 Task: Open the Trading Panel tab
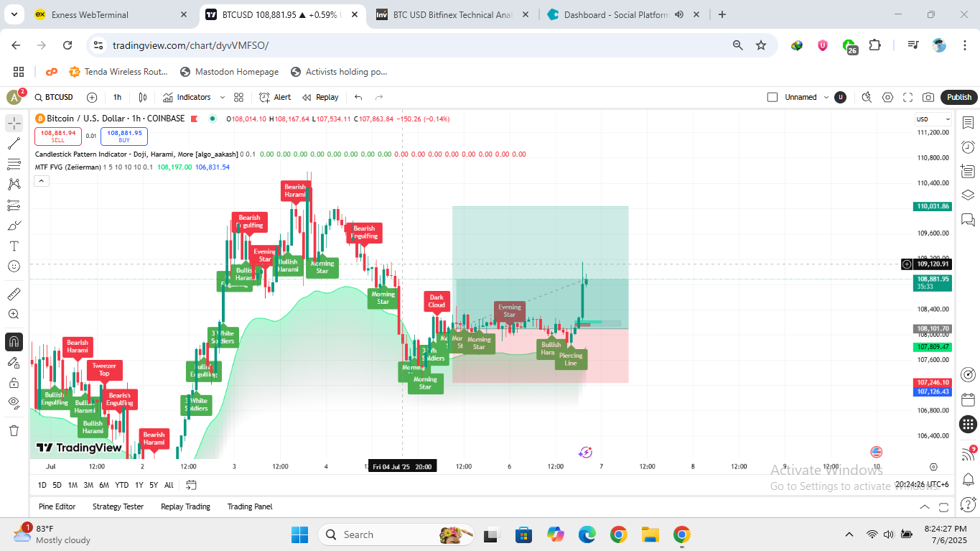pos(250,506)
